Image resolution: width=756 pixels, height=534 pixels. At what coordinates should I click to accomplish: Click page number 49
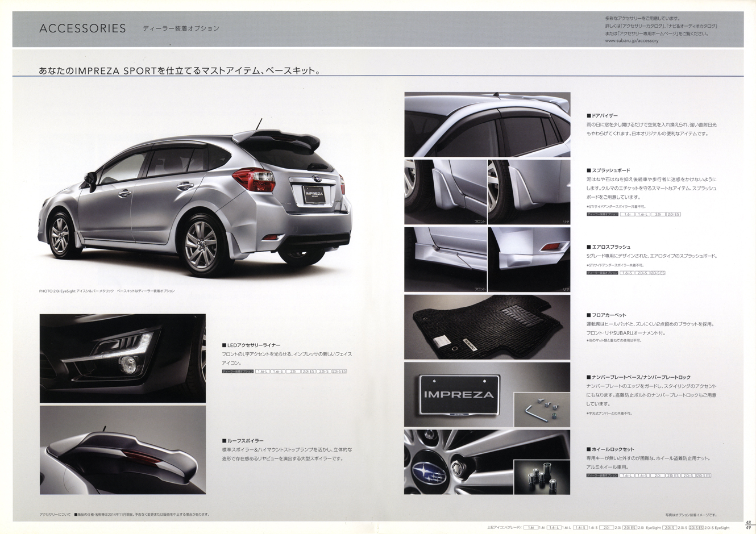coord(749,528)
